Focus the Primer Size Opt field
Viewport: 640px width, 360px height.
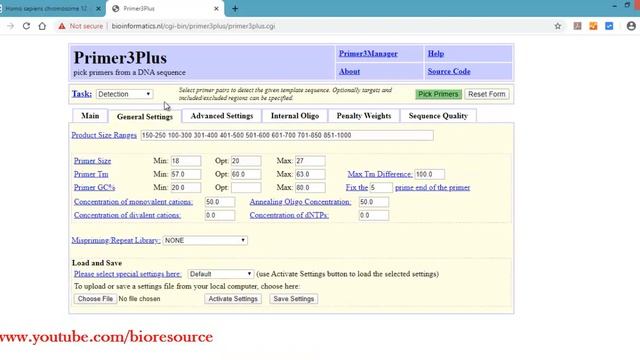(246, 161)
